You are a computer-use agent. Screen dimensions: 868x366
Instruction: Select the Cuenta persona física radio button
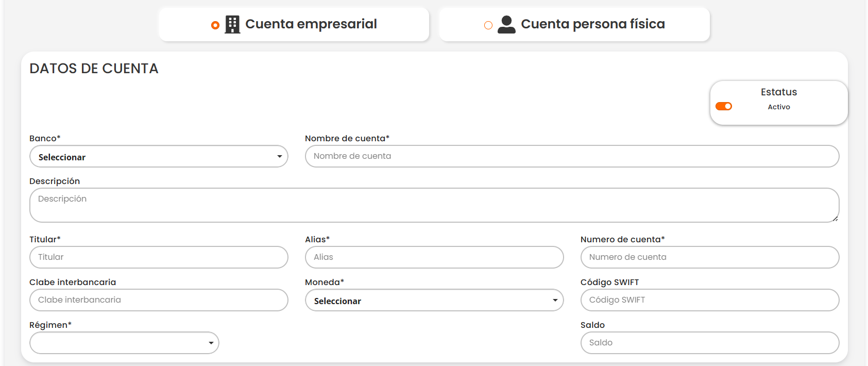pyautogui.click(x=488, y=25)
